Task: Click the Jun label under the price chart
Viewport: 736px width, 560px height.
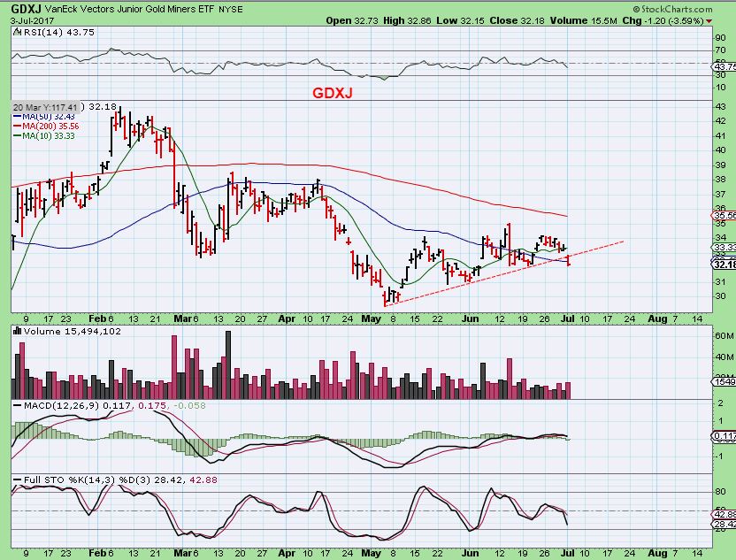Action: click(470, 318)
